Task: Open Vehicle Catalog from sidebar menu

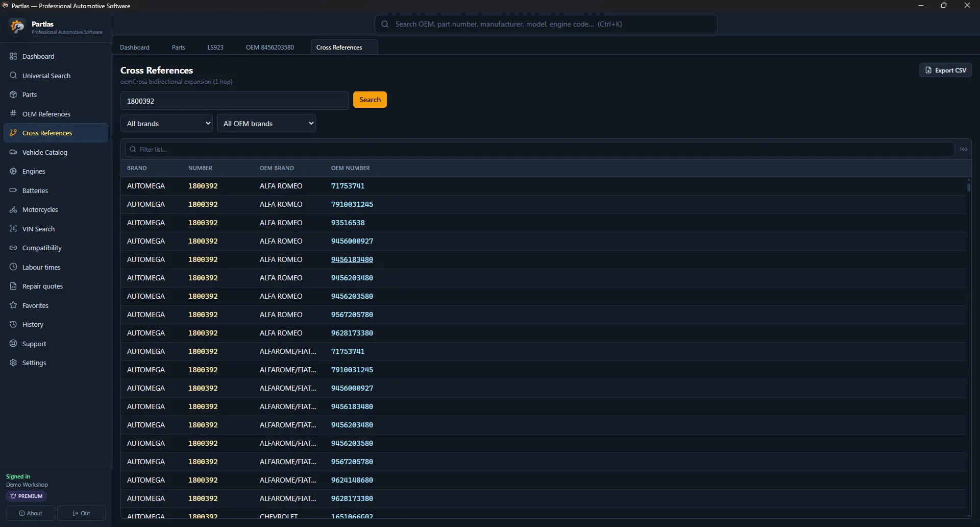Action: (x=56, y=152)
